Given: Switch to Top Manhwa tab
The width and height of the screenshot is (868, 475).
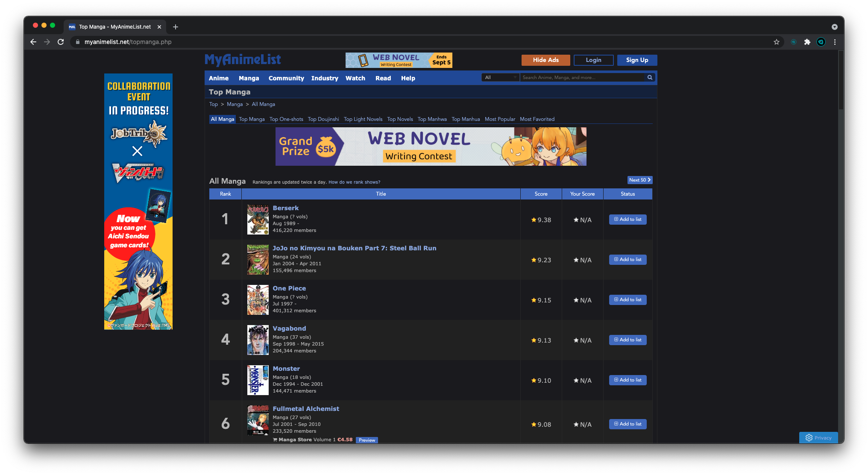Looking at the screenshot, I should 432,119.
